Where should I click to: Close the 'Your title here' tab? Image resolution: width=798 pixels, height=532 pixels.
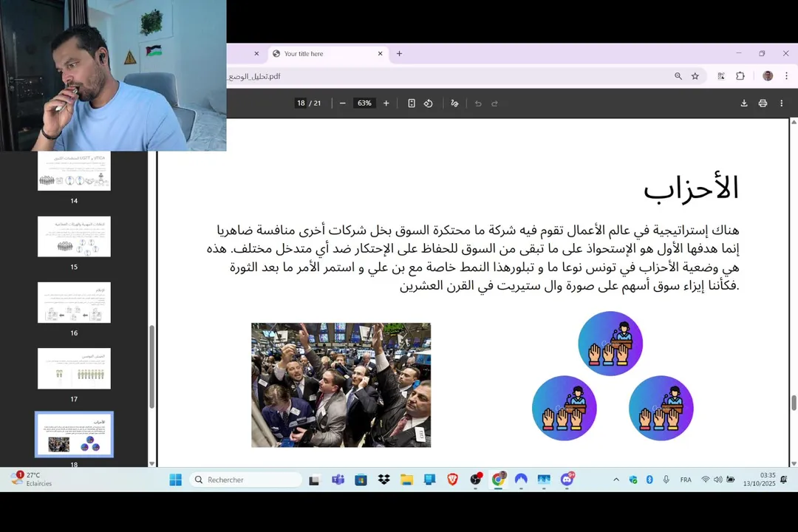(x=380, y=53)
